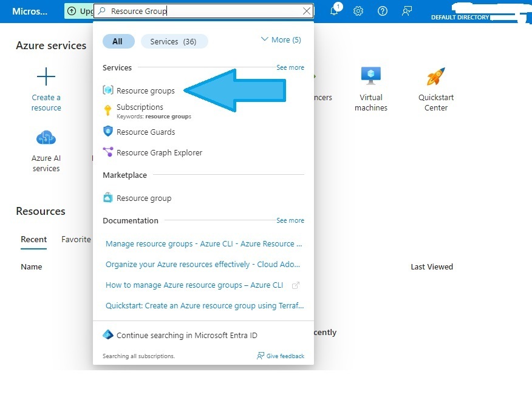This screenshot has width=532, height=400.
Task: Click the Marketplace section heading
Action: click(x=125, y=175)
